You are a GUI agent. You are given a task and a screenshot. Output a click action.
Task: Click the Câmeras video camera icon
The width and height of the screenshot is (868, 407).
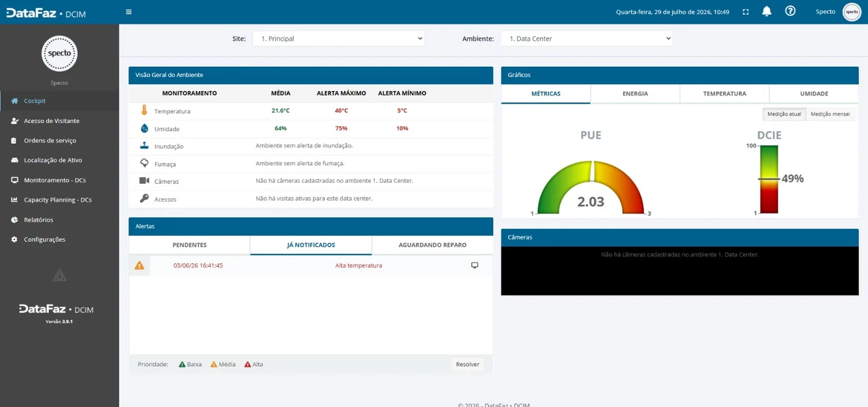(x=144, y=181)
